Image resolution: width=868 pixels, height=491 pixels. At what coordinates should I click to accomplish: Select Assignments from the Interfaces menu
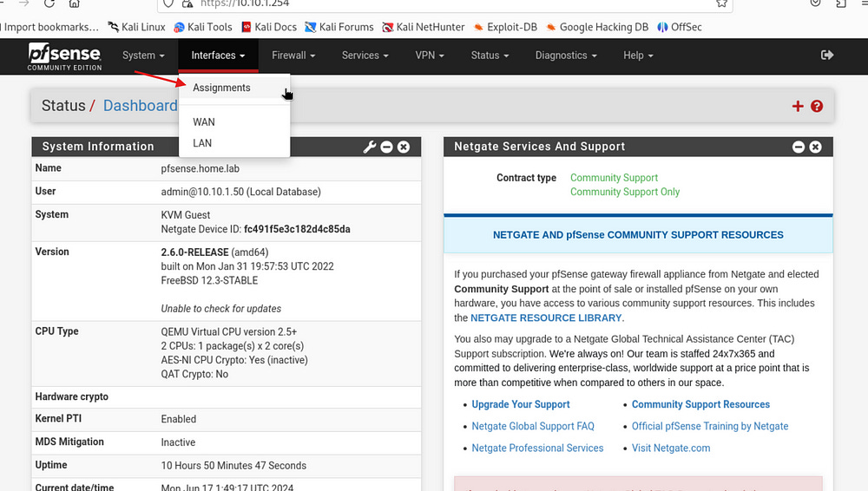click(x=234, y=88)
